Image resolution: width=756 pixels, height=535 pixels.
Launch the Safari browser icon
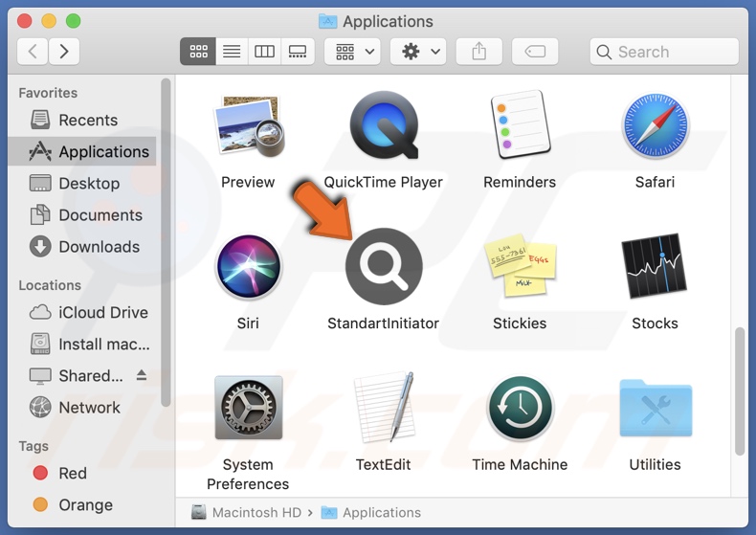click(x=655, y=125)
